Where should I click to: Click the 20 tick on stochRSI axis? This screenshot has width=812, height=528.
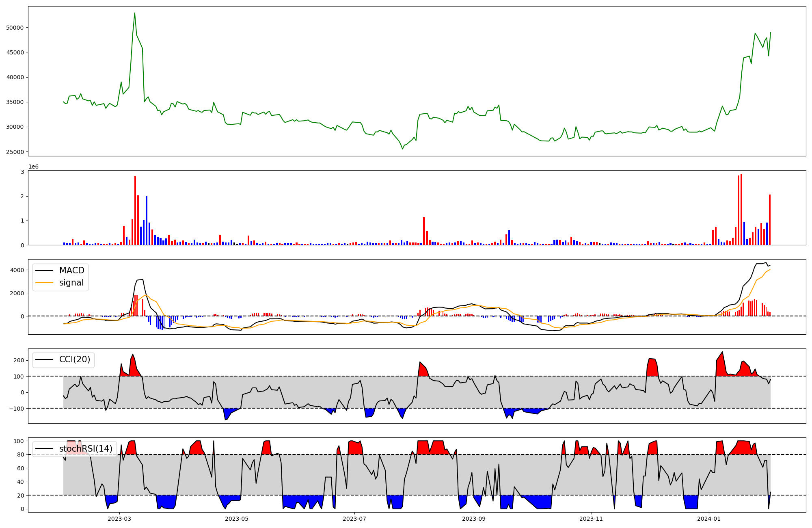[x=21, y=496]
